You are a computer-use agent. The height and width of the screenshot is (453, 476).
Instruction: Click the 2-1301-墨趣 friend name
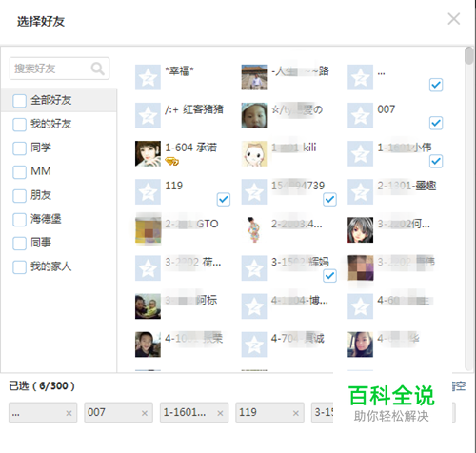(x=407, y=186)
